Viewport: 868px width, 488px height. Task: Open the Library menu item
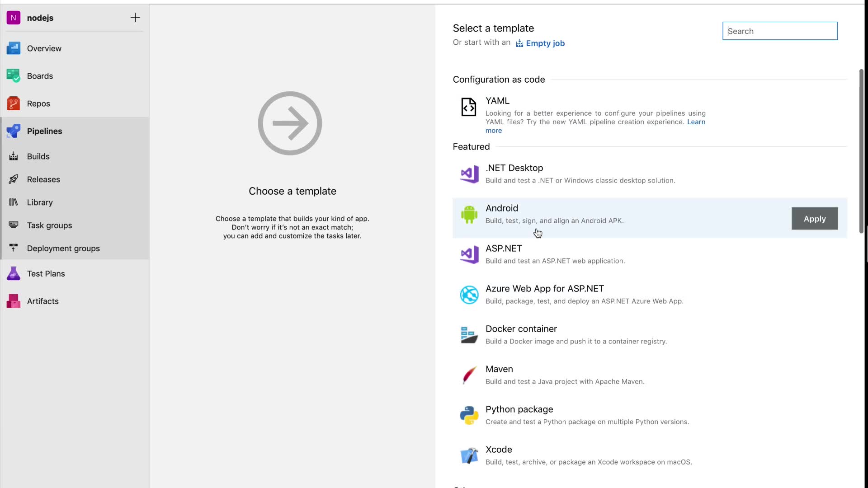point(40,202)
